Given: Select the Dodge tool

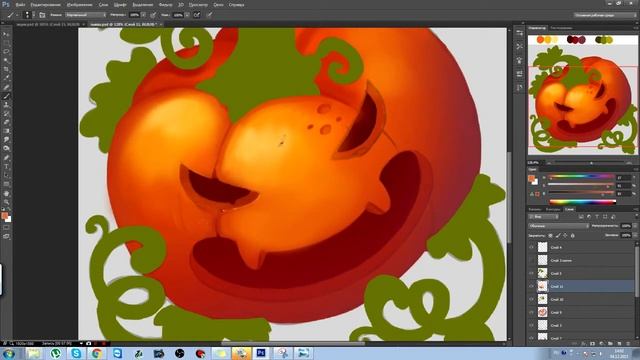Looking at the screenshot, I should (6, 149).
